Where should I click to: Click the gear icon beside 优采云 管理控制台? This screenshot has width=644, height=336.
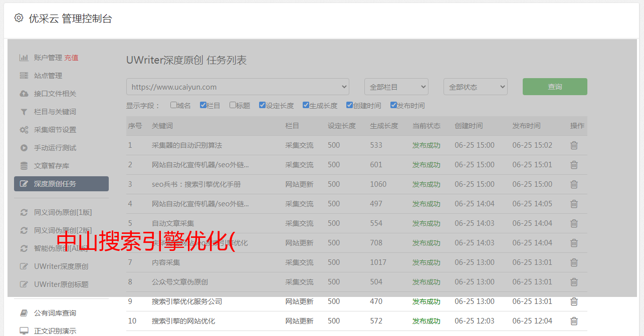point(19,18)
